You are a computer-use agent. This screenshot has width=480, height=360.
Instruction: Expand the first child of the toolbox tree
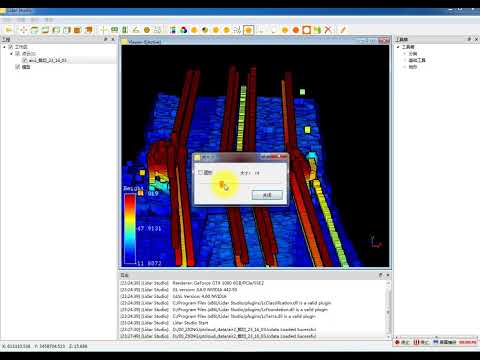pos(405,54)
